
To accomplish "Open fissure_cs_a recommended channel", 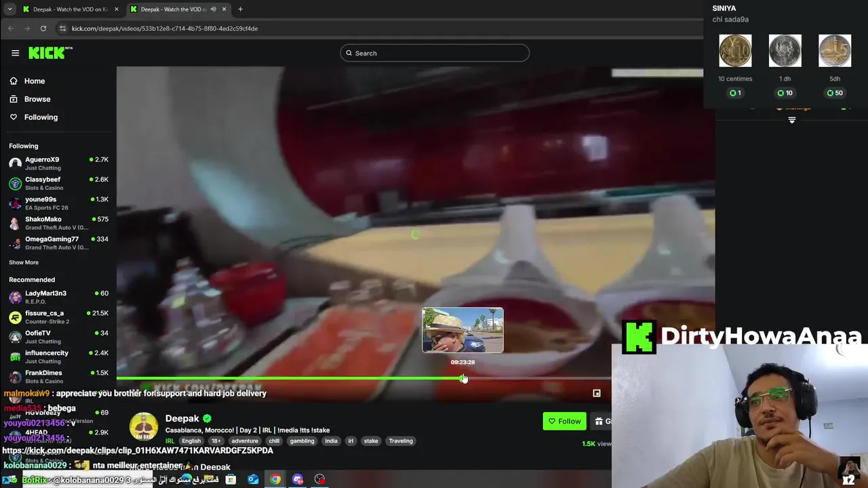I will click(58, 317).
